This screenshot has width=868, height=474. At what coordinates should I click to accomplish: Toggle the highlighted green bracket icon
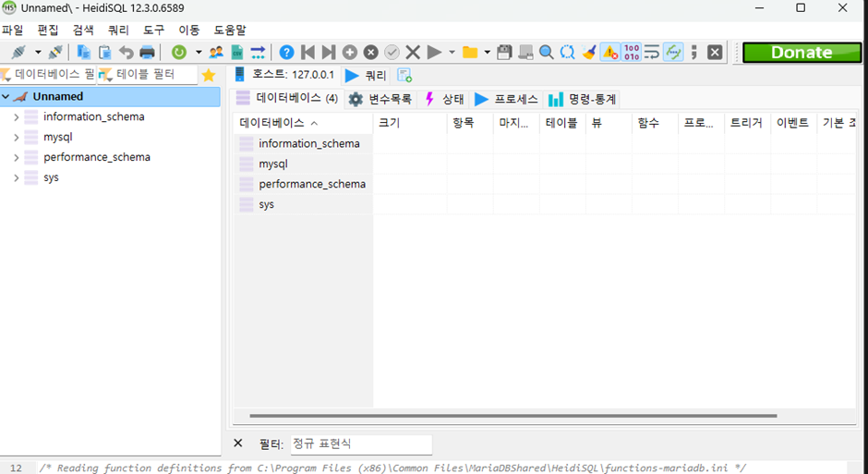click(x=673, y=52)
